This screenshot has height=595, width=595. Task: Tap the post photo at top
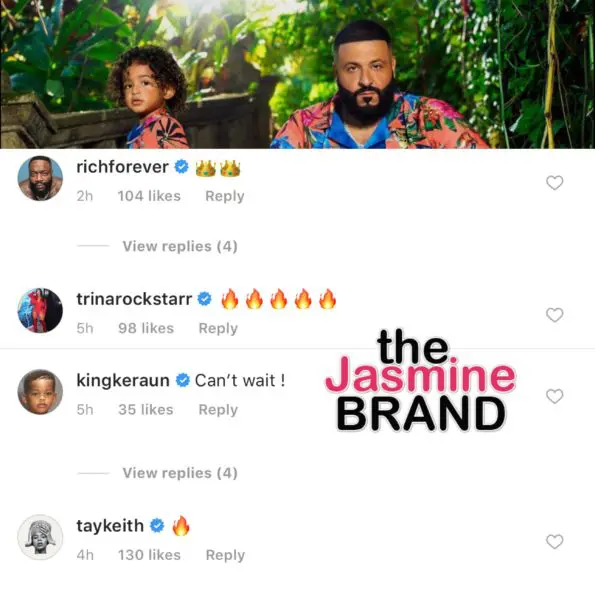tap(298, 74)
